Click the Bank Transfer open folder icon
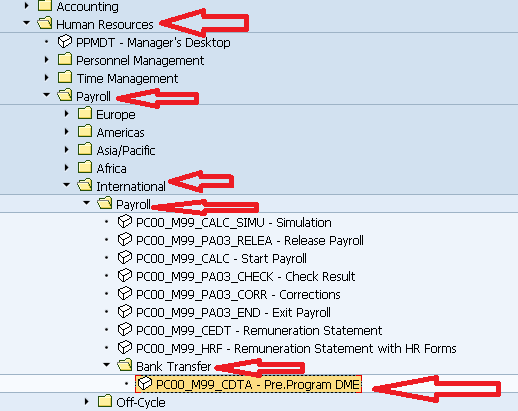Image resolution: width=518 pixels, height=411 pixels. [125, 366]
